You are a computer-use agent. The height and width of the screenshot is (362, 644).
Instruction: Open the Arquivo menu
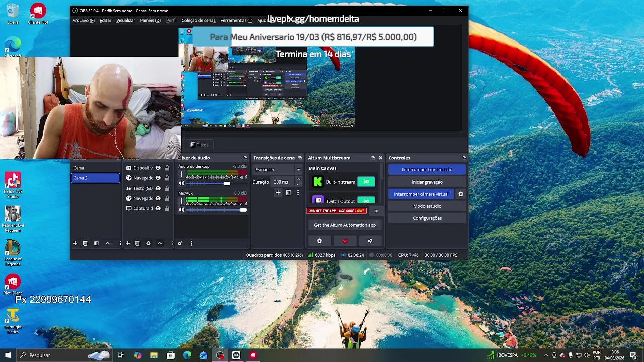[x=84, y=20]
